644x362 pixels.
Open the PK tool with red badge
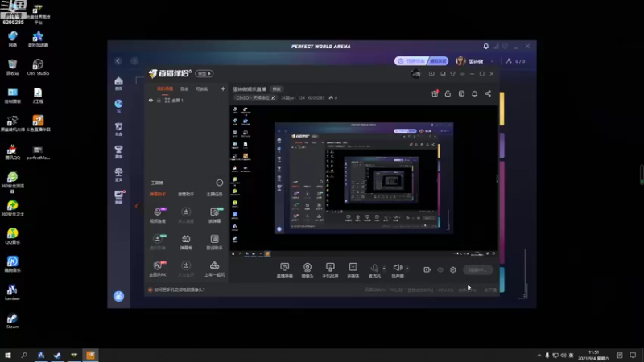click(158, 269)
